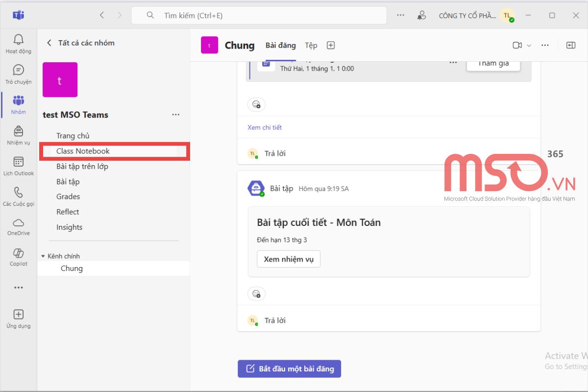Viewport: 588px width, 392px height.
Task: Go back to Tất cả các nhóm
Action: tap(81, 43)
